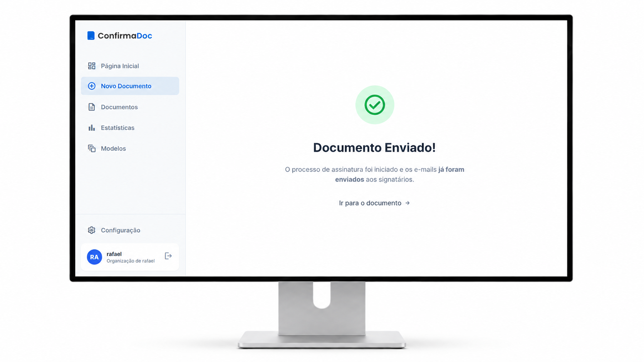Open the Configuração settings label
This screenshot has height=362, width=644.
121,230
